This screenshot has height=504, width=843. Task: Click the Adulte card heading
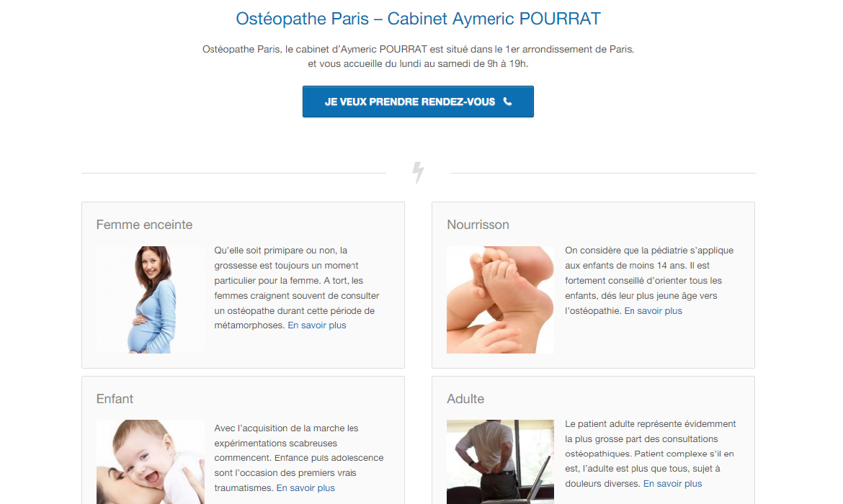(x=465, y=399)
